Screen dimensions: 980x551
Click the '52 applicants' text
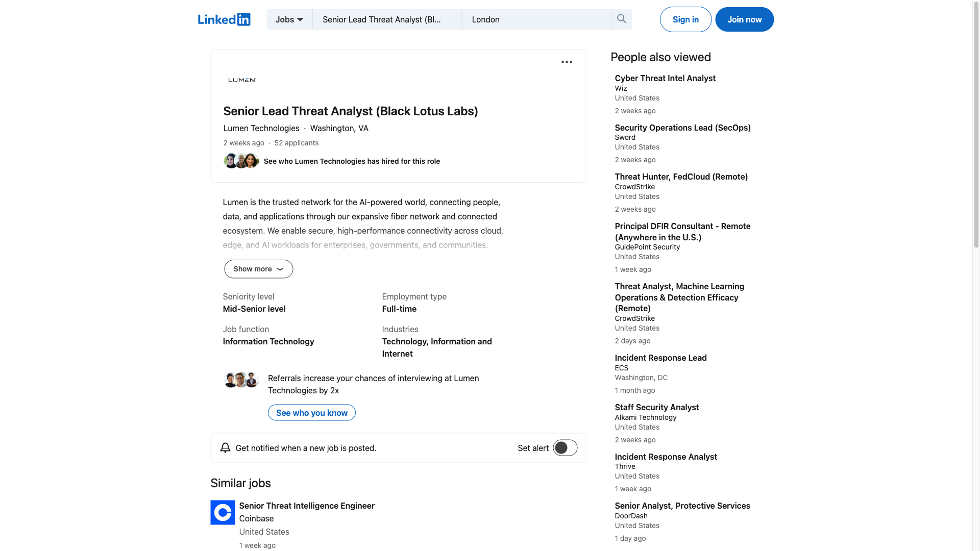pyautogui.click(x=296, y=143)
